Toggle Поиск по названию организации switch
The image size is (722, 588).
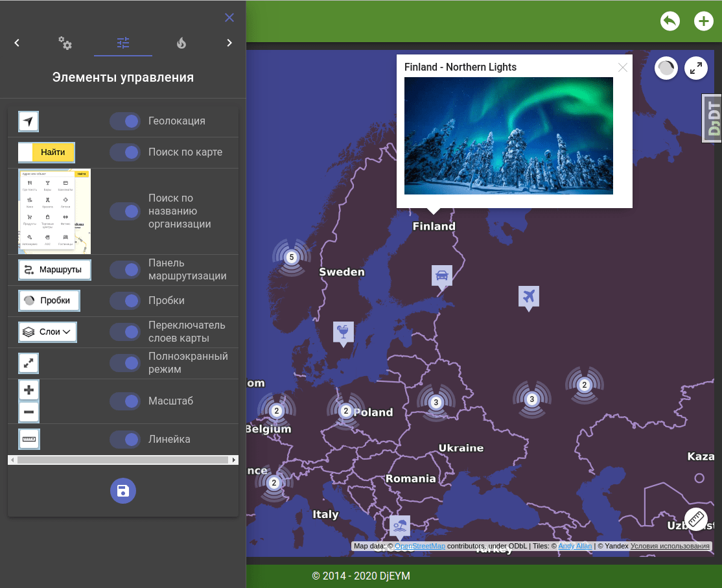point(125,211)
